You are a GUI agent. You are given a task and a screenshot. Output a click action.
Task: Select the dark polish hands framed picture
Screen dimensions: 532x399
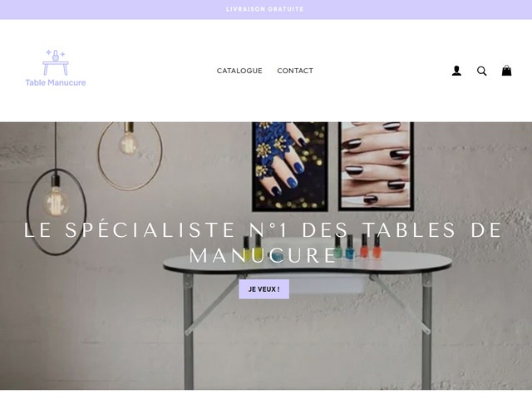click(x=376, y=166)
